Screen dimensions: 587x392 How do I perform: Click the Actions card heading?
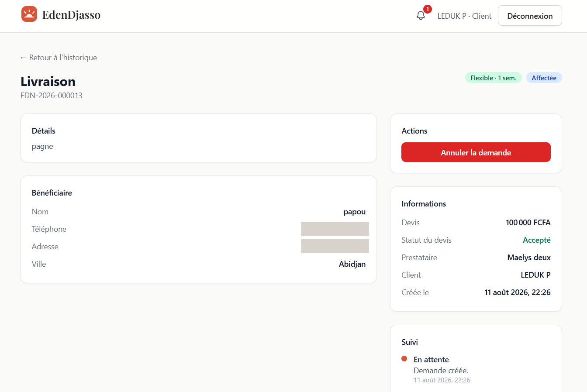coord(414,131)
